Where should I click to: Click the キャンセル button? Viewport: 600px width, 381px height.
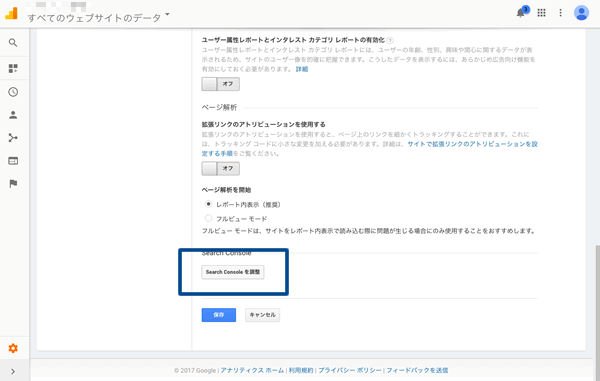click(x=262, y=315)
